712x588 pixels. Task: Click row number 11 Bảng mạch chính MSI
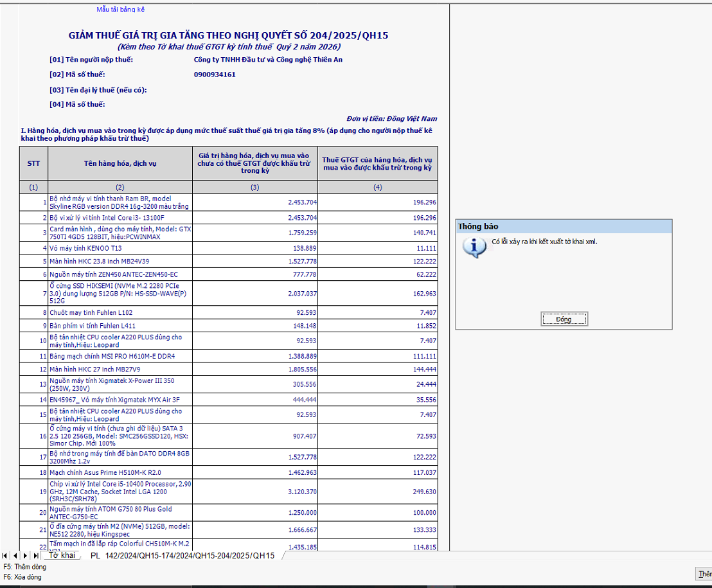[33, 357]
